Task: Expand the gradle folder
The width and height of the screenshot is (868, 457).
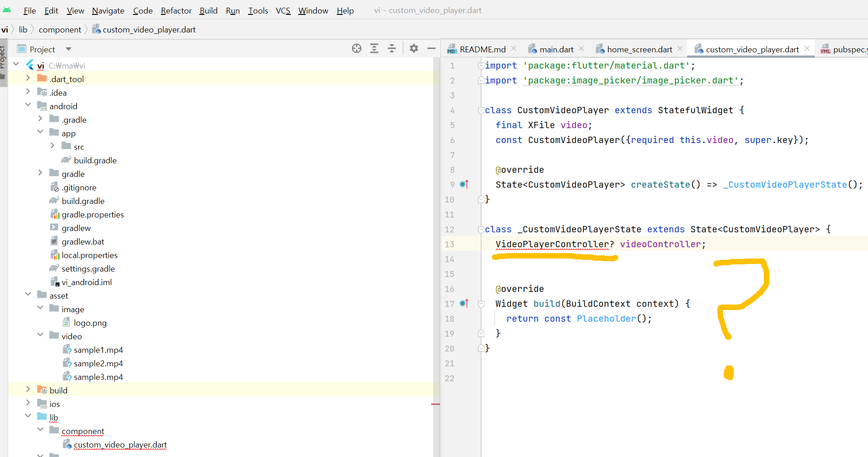Action: pyautogui.click(x=40, y=173)
